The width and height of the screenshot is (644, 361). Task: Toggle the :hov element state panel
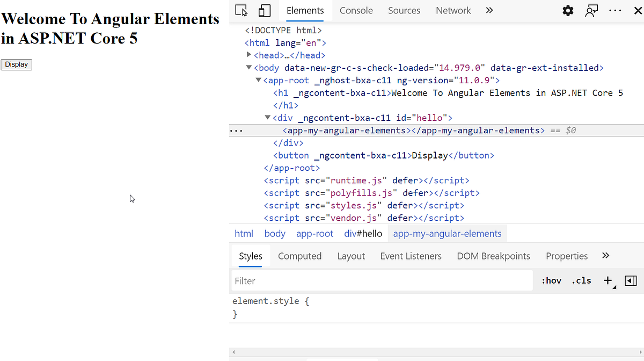pyautogui.click(x=551, y=280)
